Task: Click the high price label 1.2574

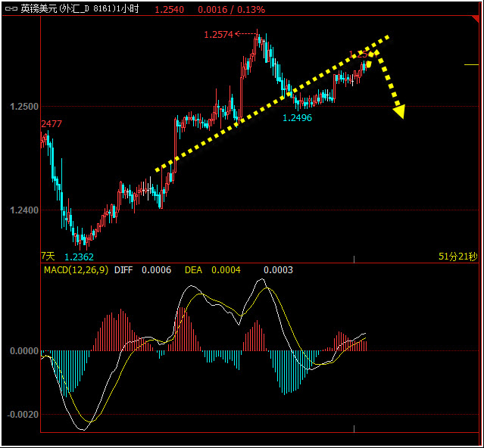Action: [x=219, y=35]
